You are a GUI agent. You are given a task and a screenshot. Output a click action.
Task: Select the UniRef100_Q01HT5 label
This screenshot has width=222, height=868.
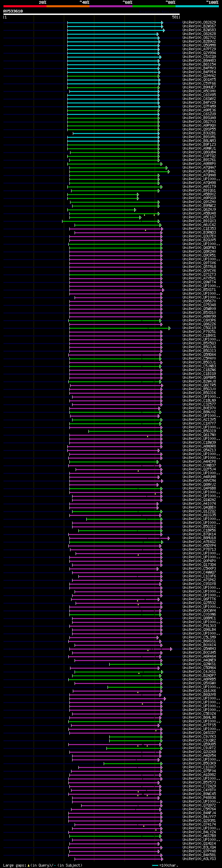point(199,80)
